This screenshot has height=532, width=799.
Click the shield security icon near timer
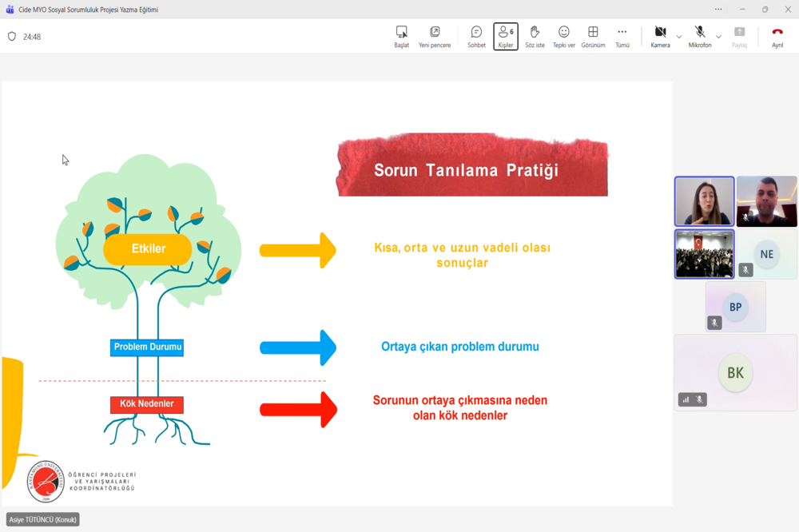(12, 36)
